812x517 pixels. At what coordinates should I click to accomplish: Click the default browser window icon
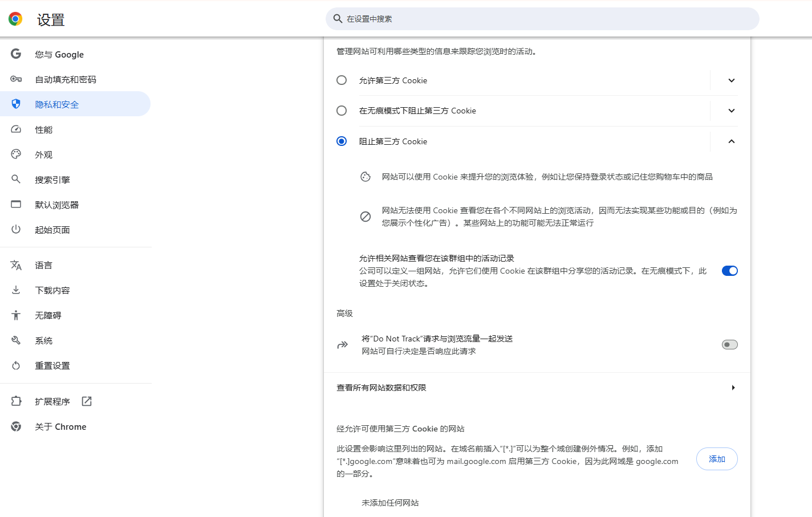click(16, 205)
